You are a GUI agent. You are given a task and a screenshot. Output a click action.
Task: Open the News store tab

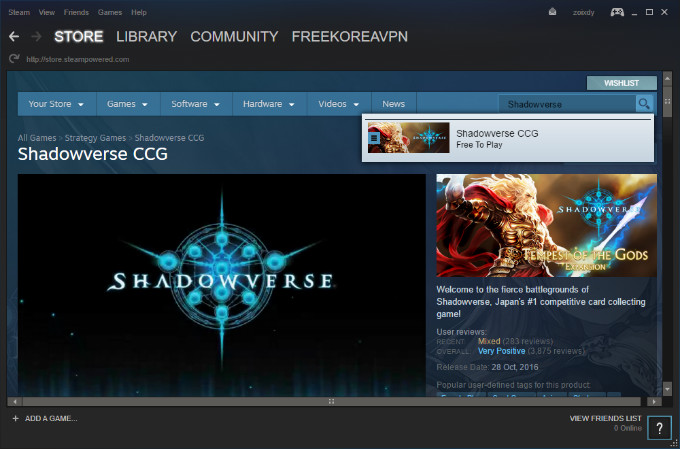click(x=394, y=104)
